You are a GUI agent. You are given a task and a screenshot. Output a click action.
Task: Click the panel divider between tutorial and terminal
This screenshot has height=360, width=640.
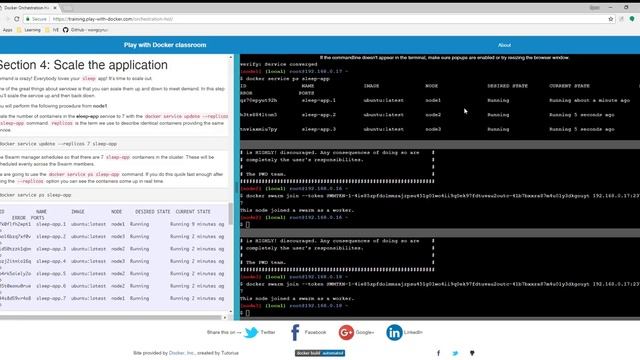click(237, 187)
